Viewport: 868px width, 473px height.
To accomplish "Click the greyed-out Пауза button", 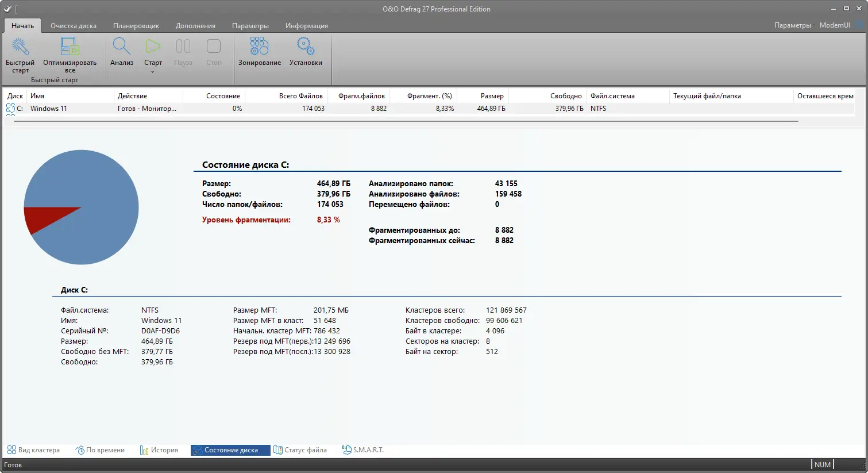I will point(183,53).
